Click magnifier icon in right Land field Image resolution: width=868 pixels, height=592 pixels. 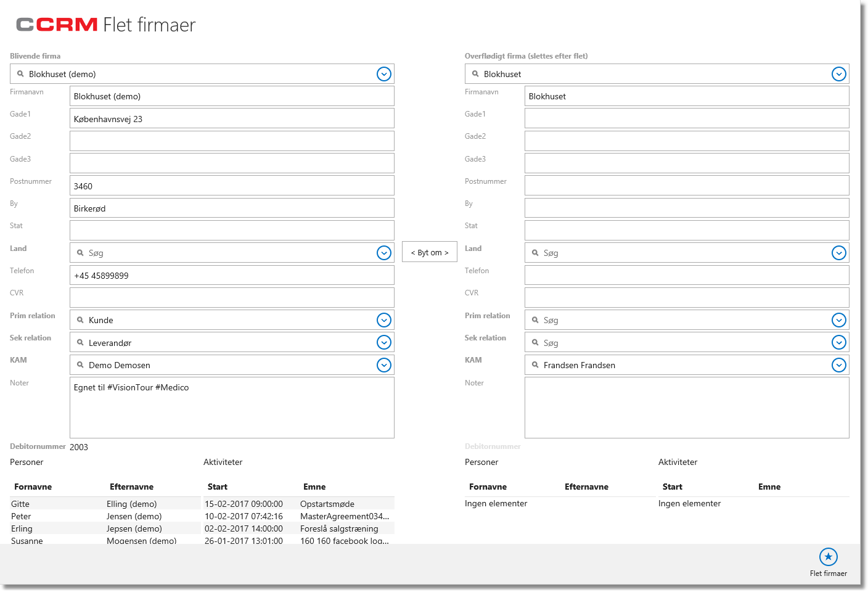(x=535, y=253)
